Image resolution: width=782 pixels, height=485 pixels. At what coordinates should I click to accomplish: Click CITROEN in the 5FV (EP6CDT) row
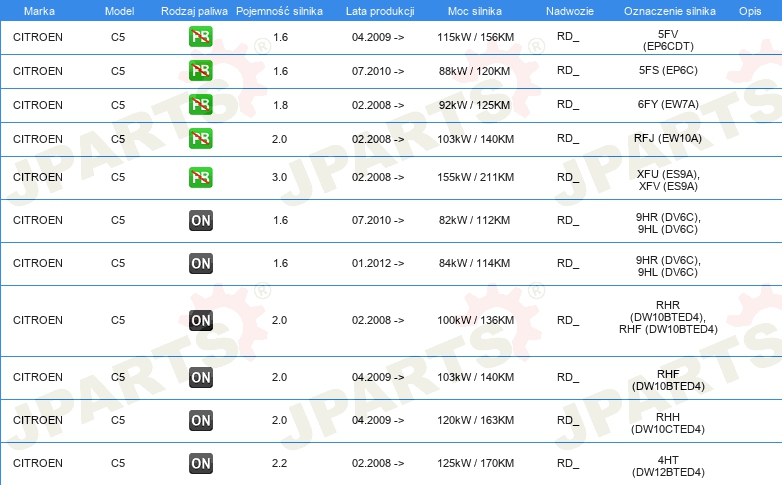point(38,37)
